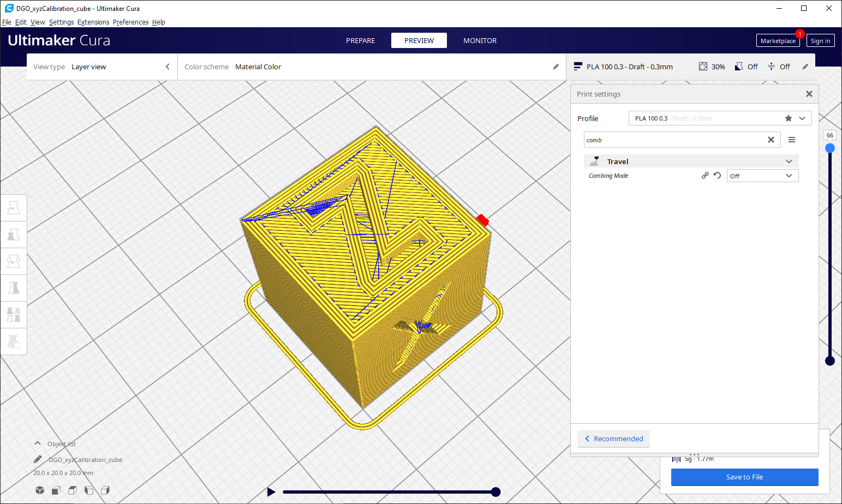Select the Support Blocker tool

pos(14,341)
